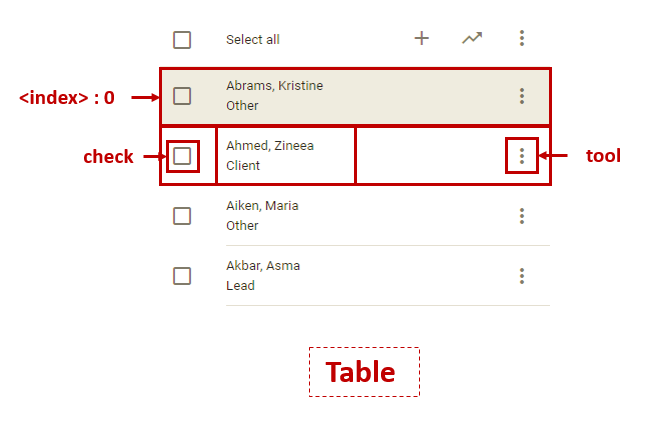Check the Ahmed, Zineea row checkbox
The width and height of the screenshot is (661, 430).
click(x=182, y=156)
